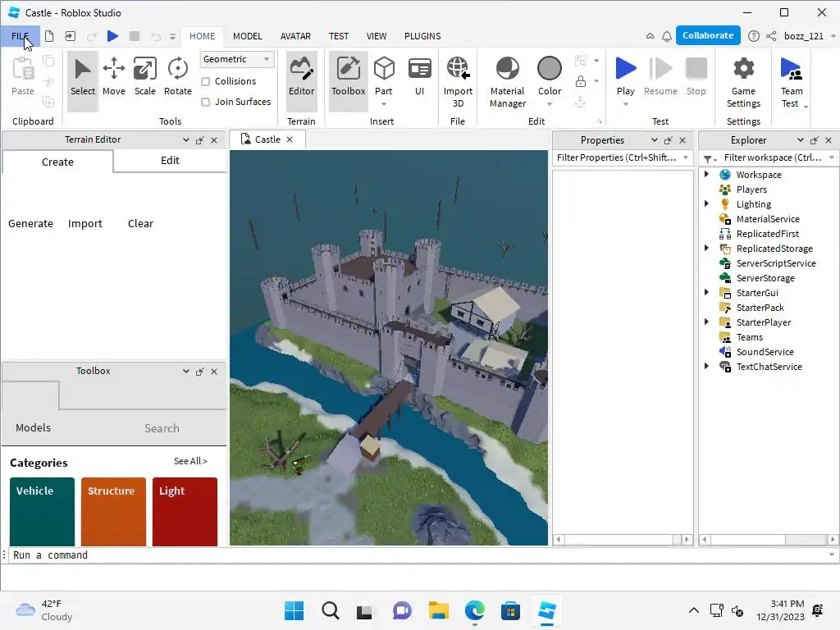This screenshot has height=630, width=840.
Task: Click the share icon near username
Action: pyautogui.click(x=771, y=36)
